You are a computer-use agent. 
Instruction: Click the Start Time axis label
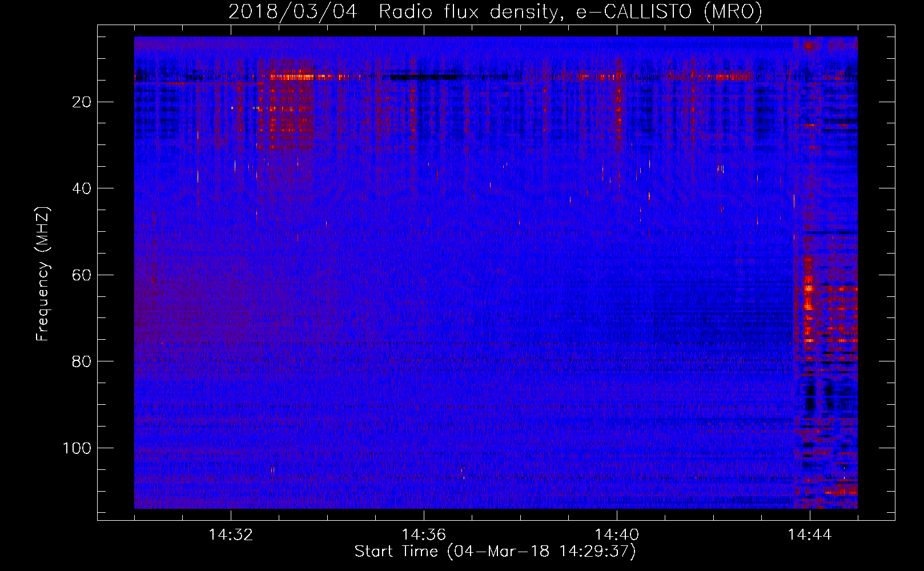[495, 552]
